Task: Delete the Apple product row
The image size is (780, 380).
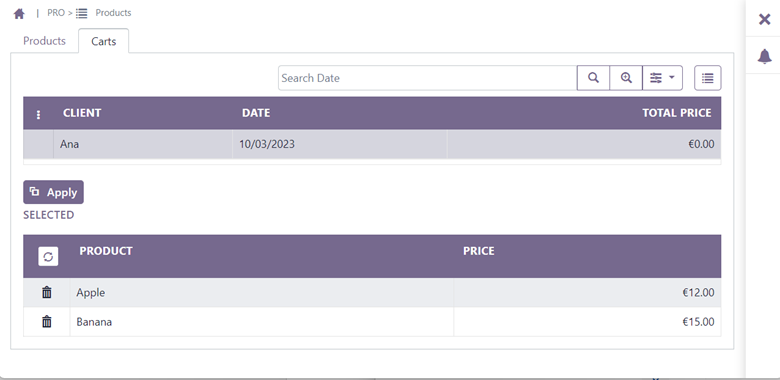Action: pos(47,292)
